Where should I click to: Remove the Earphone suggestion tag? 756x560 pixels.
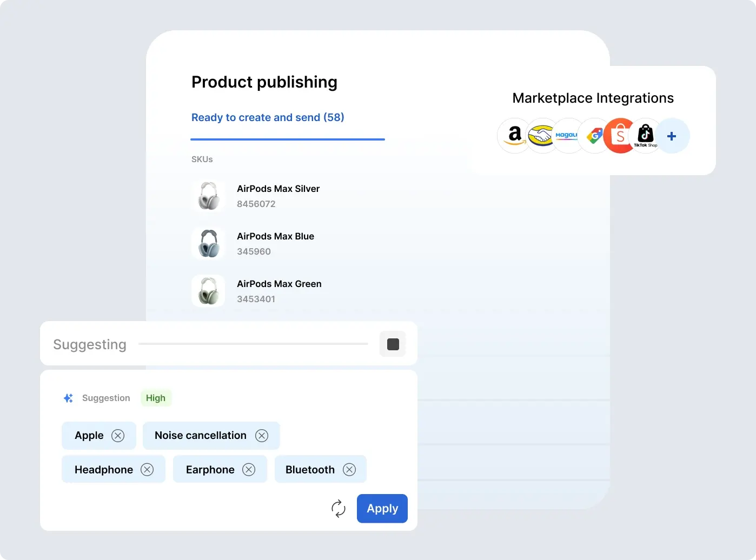(x=249, y=470)
